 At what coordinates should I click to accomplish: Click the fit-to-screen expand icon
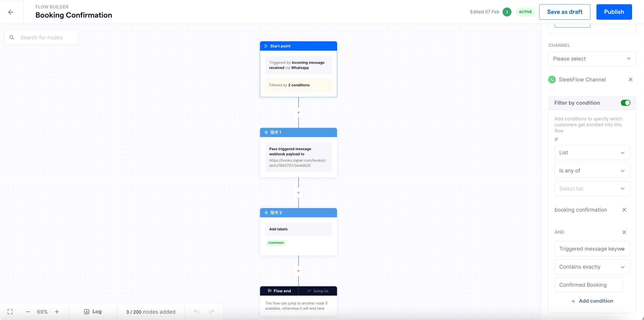tap(10, 311)
